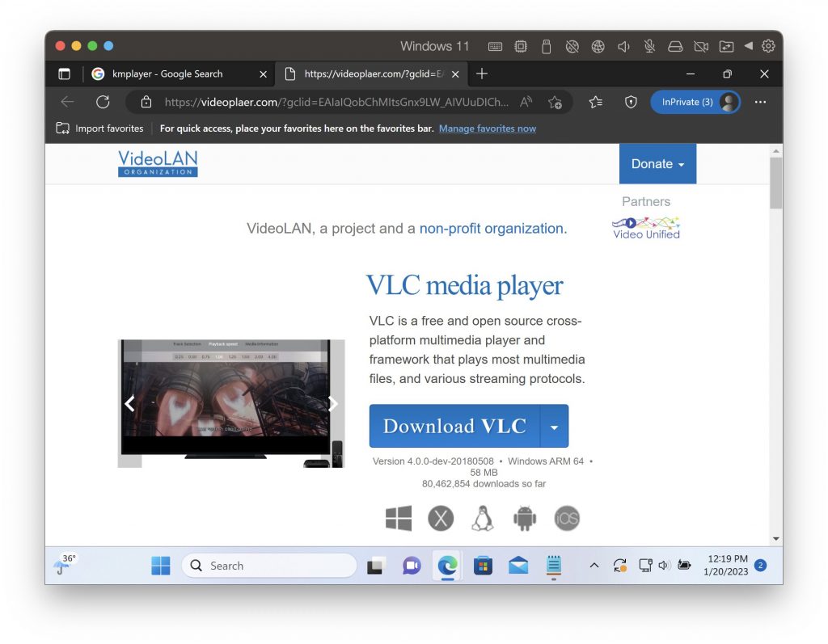Launch Chat app from the taskbar

click(412, 566)
